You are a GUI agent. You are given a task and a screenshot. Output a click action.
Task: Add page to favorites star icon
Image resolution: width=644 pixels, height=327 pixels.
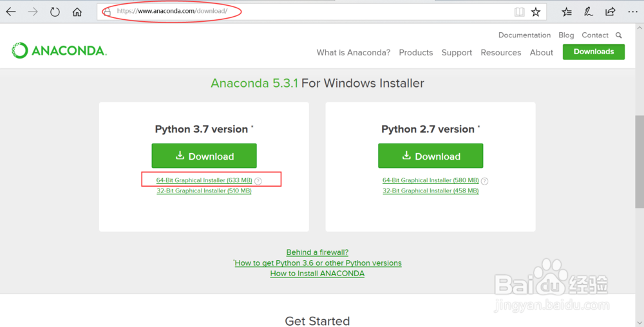coord(536,12)
